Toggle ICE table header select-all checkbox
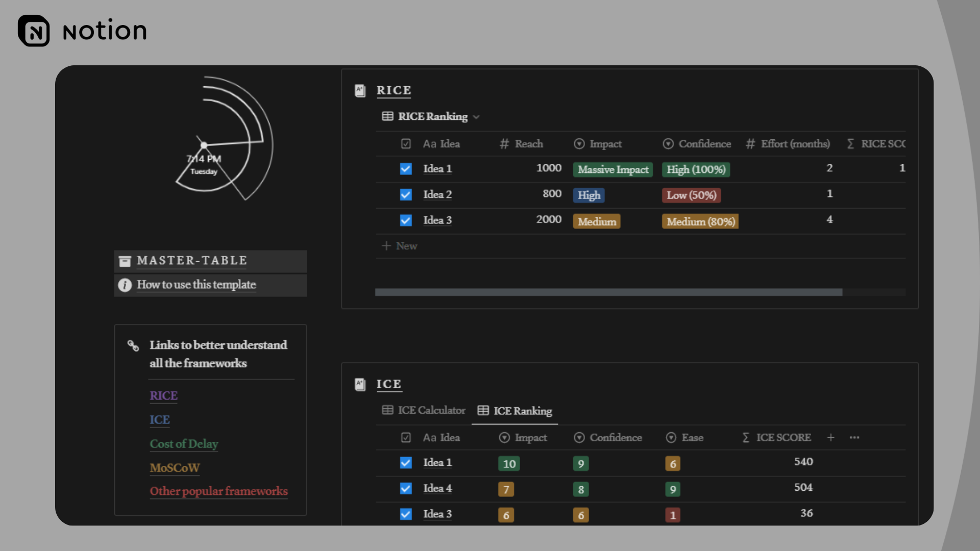 point(406,437)
